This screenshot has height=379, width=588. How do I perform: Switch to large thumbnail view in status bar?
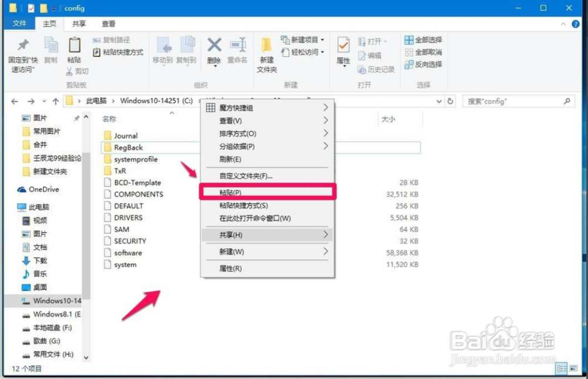click(x=574, y=368)
